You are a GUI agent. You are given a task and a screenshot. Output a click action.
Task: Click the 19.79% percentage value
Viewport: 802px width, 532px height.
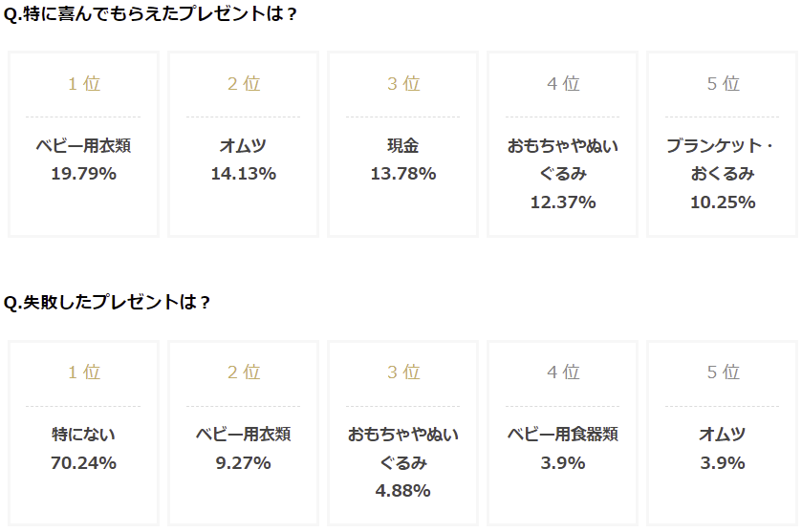[x=83, y=174]
